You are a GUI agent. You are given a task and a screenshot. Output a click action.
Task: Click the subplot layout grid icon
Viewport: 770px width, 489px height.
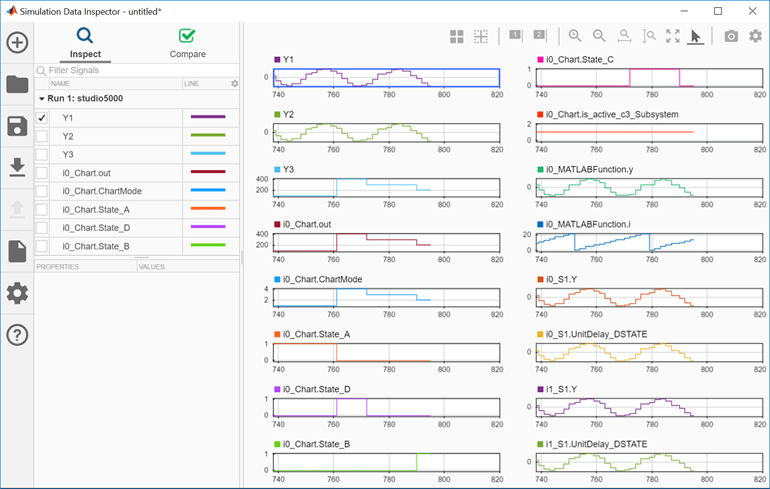pyautogui.click(x=457, y=36)
